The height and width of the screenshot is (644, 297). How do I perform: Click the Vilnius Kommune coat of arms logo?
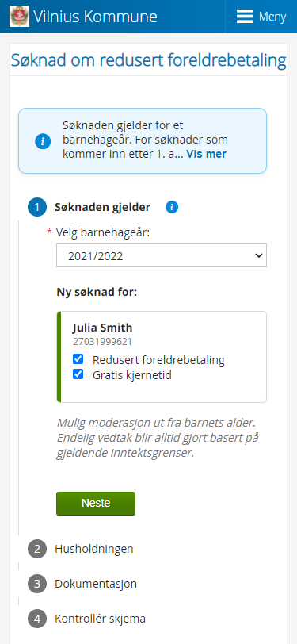(19, 17)
